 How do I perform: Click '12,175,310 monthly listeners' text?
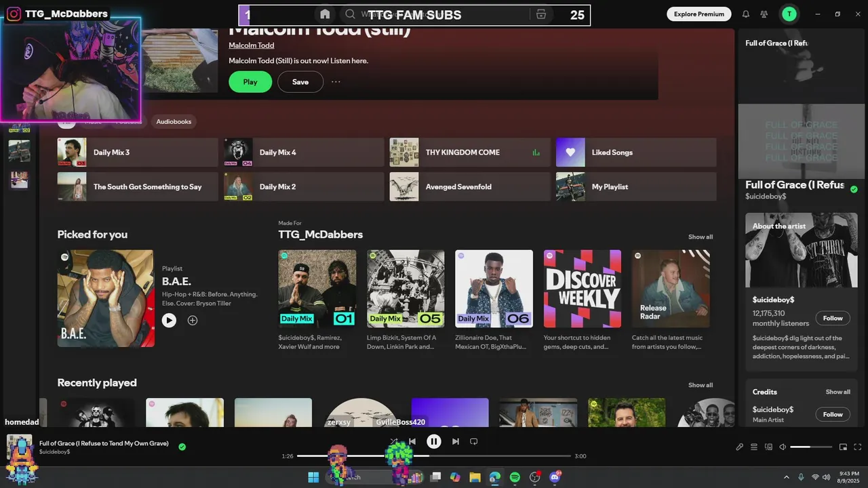(x=781, y=318)
